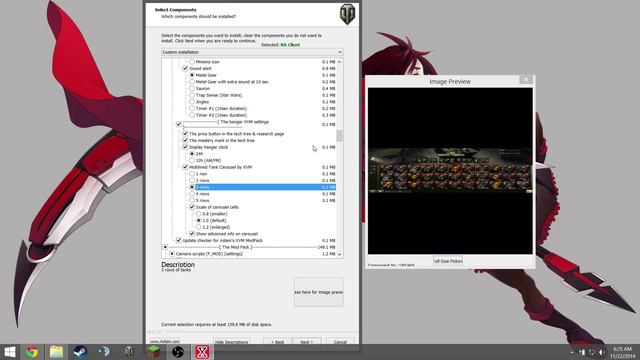Click the Hide Descriptions button

[231, 342]
